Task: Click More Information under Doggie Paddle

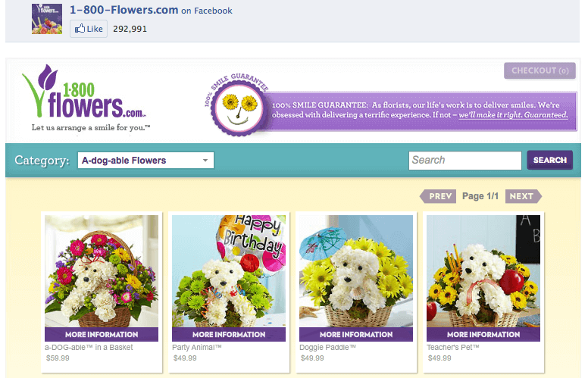Action: click(356, 335)
